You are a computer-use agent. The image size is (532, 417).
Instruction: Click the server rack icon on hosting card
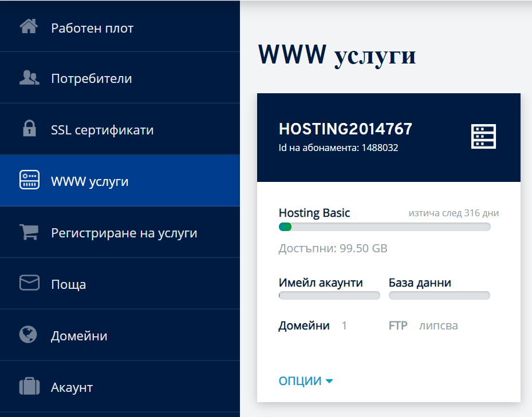(x=483, y=136)
